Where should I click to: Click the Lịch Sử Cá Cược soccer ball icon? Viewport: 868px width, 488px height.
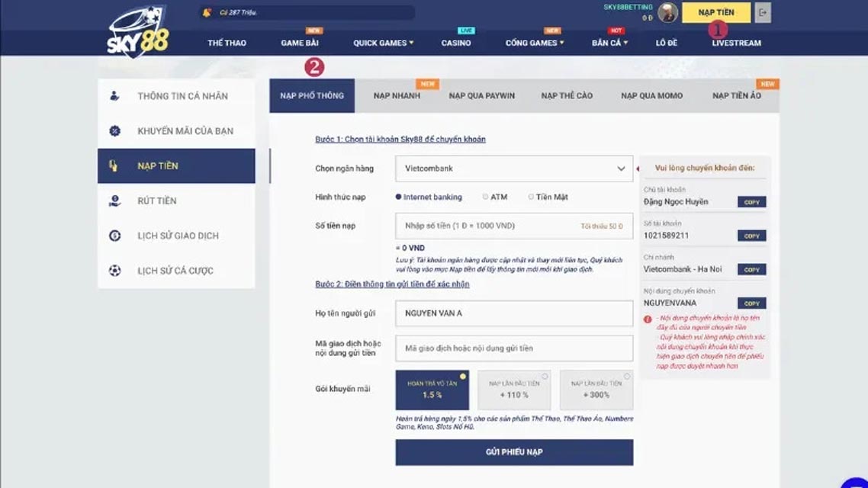coord(114,271)
